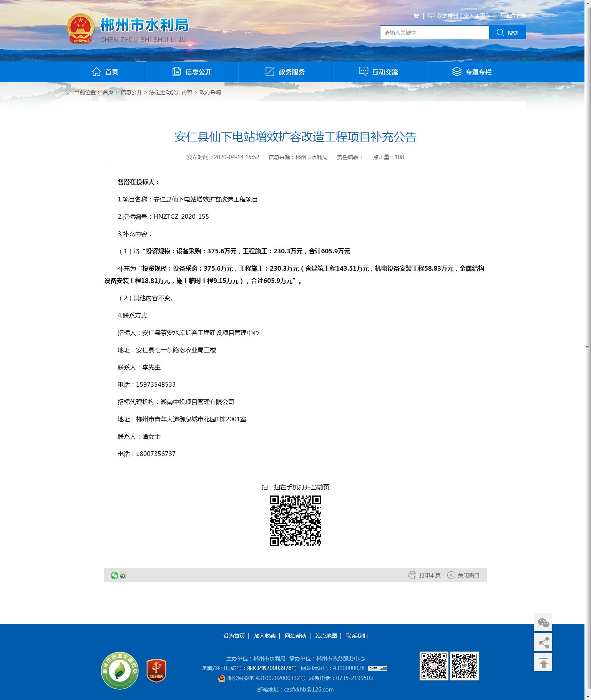This screenshot has height=700, width=591.
Task: Open the 信息公开 navigation menu item
Action: pyautogui.click(x=192, y=72)
